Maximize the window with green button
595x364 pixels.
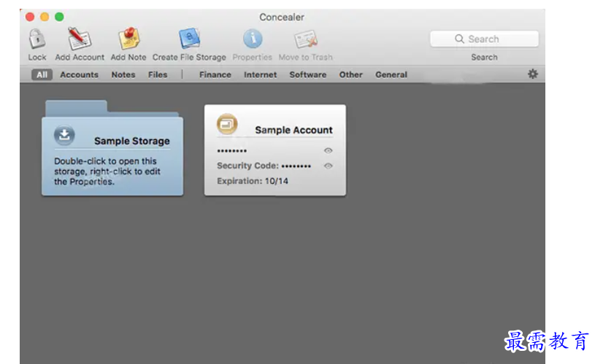[x=59, y=17]
